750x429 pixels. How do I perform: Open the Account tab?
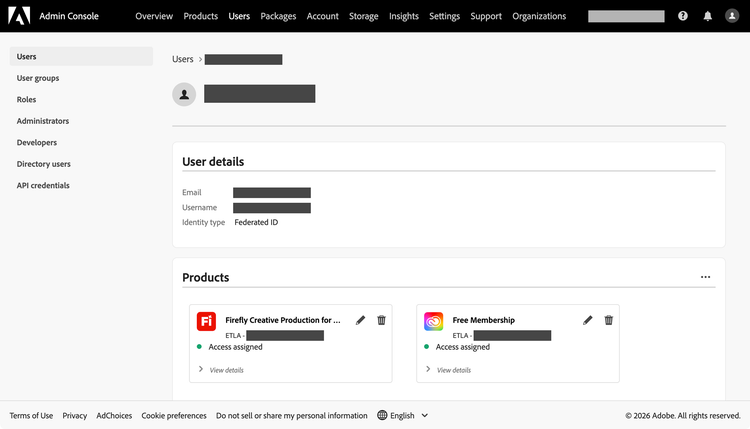click(322, 16)
